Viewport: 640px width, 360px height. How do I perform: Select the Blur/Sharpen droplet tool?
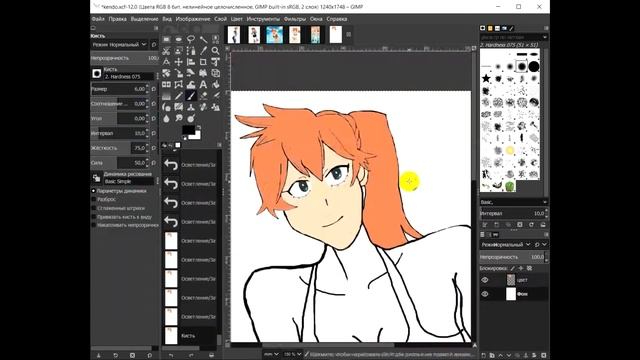point(166,118)
